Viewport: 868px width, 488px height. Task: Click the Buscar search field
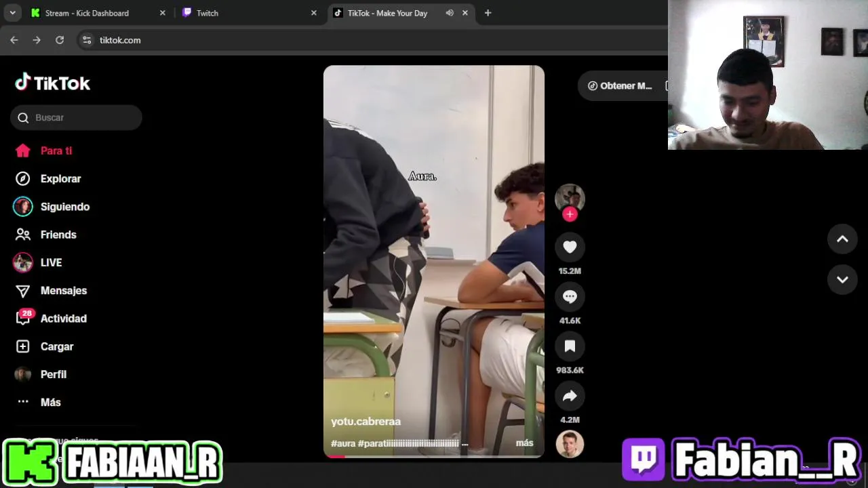pos(76,117)
